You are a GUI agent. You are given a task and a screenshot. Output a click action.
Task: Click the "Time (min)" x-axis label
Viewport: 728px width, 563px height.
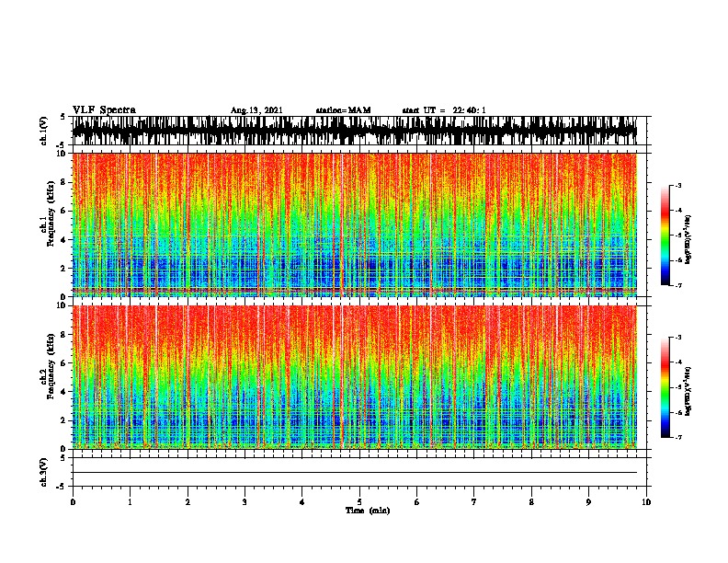click(368, 511)
